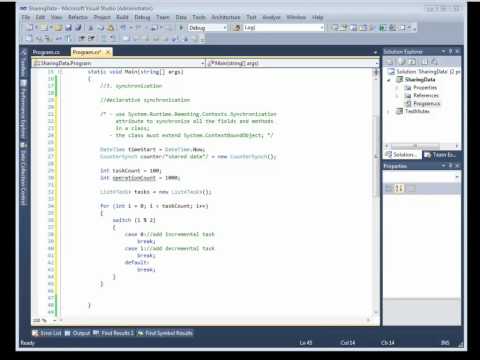Screen dimensions: 480x360
Task: Click the Paste clipboard icon
Action: click(110, 28)
